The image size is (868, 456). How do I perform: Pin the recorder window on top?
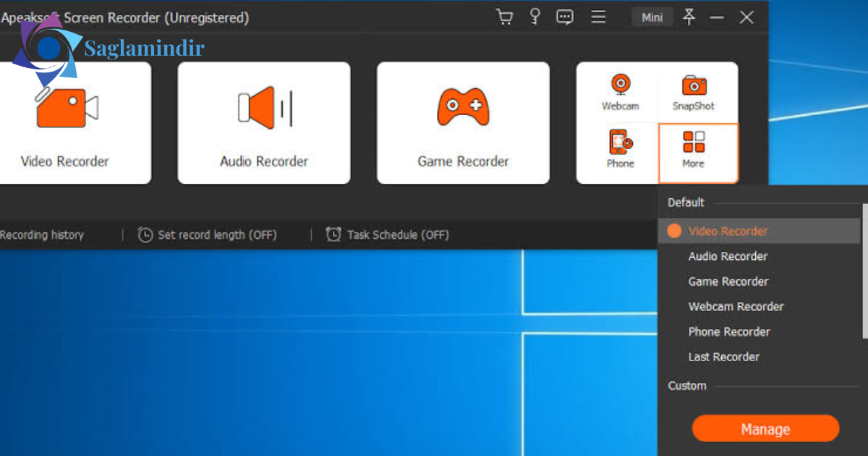coord(689,17)
